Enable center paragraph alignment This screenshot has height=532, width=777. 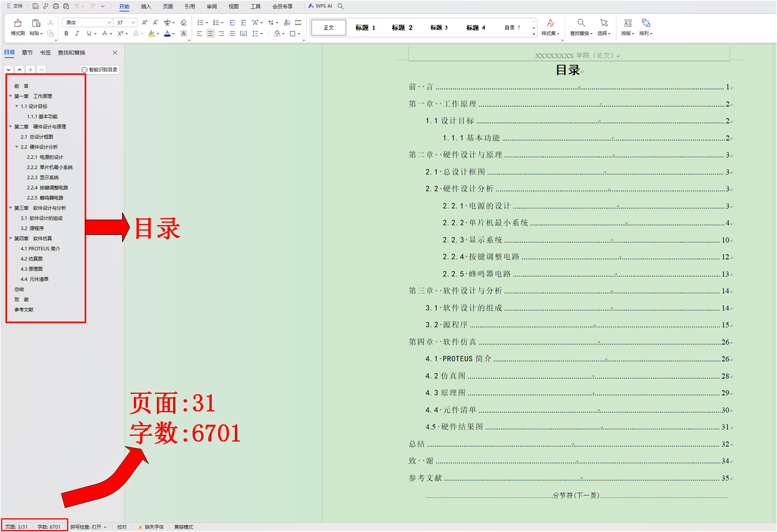211,34
